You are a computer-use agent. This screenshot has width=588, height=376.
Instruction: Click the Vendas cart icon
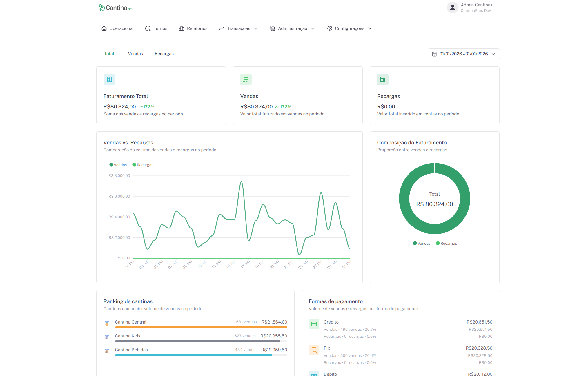246,79
